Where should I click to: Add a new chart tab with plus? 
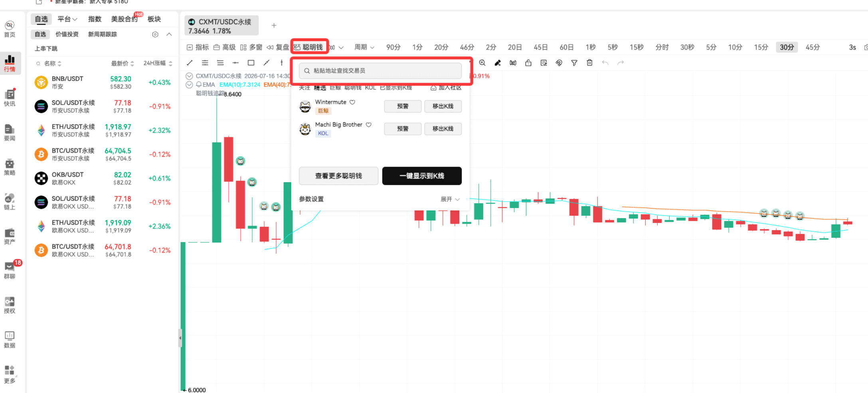point(274,26)
